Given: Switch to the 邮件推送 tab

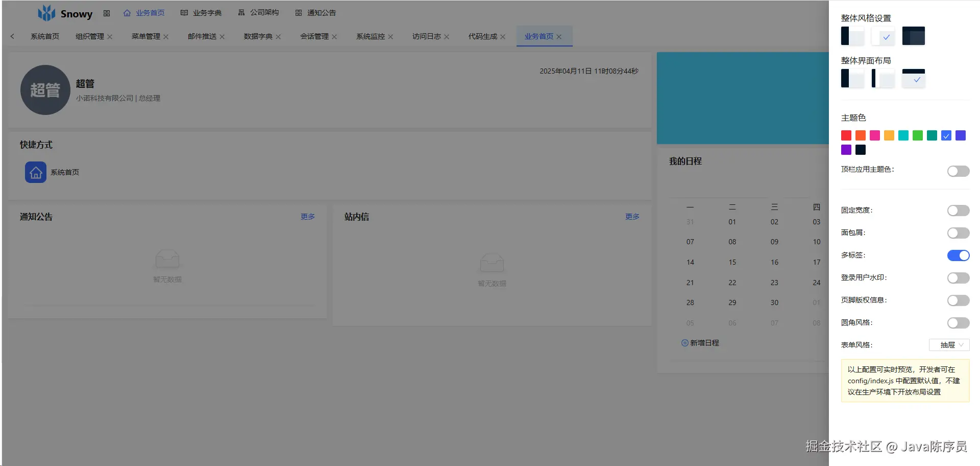Looking at the screenshot, I should pos(202,36).
